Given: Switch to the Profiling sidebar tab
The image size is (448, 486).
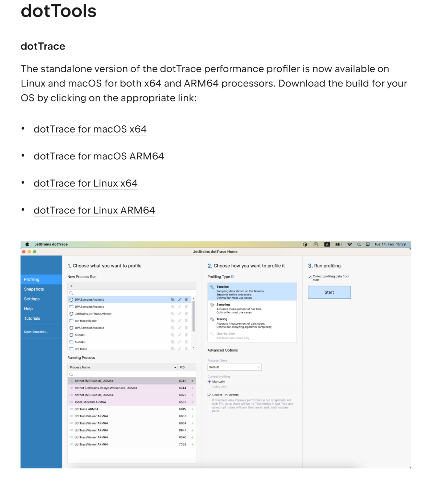Looking at the screenshot, I should [x=41, y=279].
